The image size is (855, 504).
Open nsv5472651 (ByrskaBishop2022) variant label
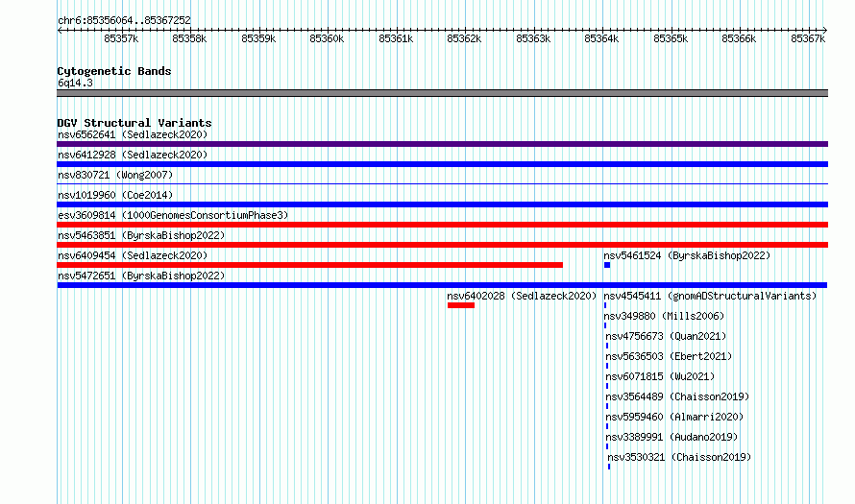tap(141, 276)
